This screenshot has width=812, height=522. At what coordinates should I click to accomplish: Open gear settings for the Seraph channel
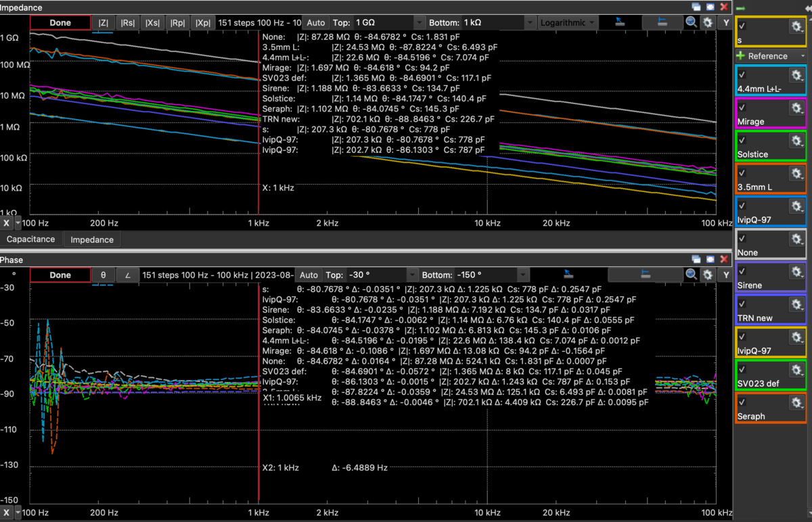pos(796,403)
